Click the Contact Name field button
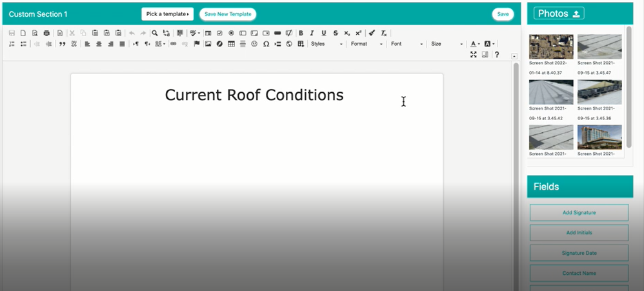The width and height of the screenshot is (644, 291). click(x=579, y=273)
